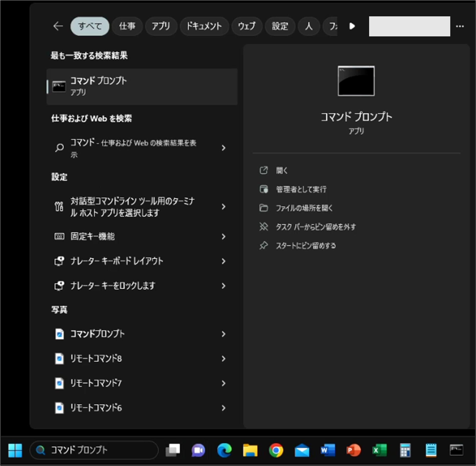
Task: Click the taskbar search box
Action: coord(94,450)
